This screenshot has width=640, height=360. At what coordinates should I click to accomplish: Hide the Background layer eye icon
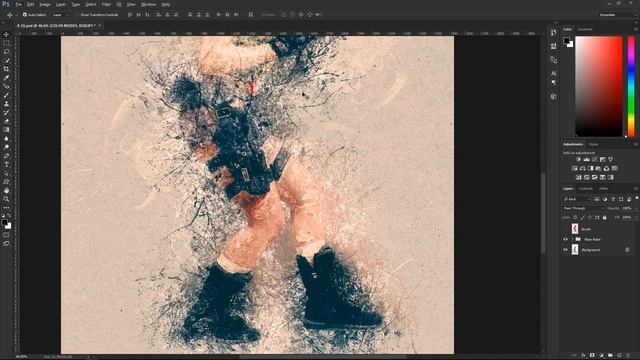click(565, 250)
